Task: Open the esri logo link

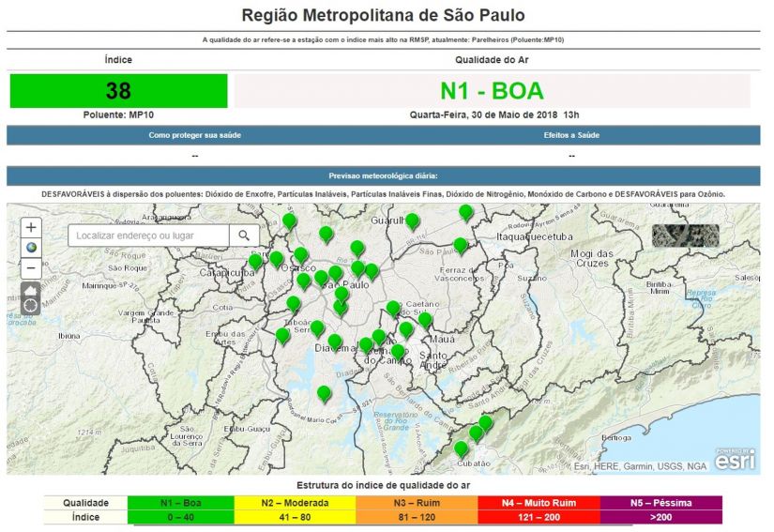Action: pyautogui.click(x=735, y=459)
